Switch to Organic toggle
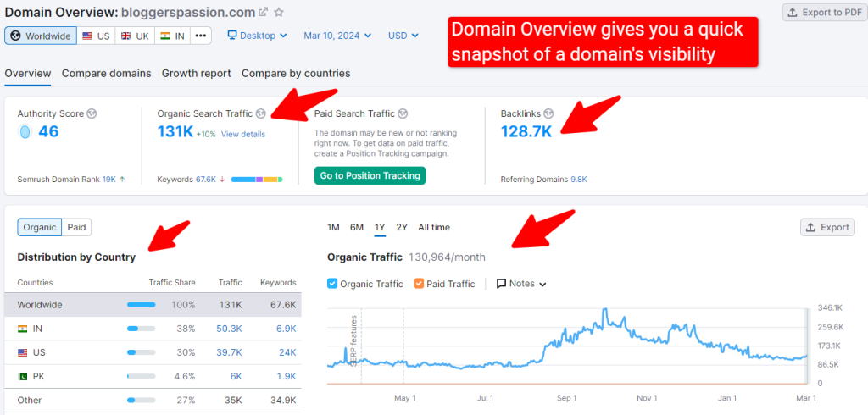 [x=39, y=227]
